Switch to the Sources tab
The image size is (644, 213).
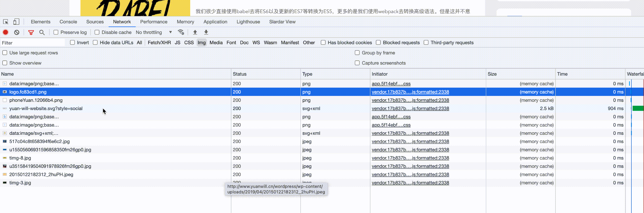(95, 22)
